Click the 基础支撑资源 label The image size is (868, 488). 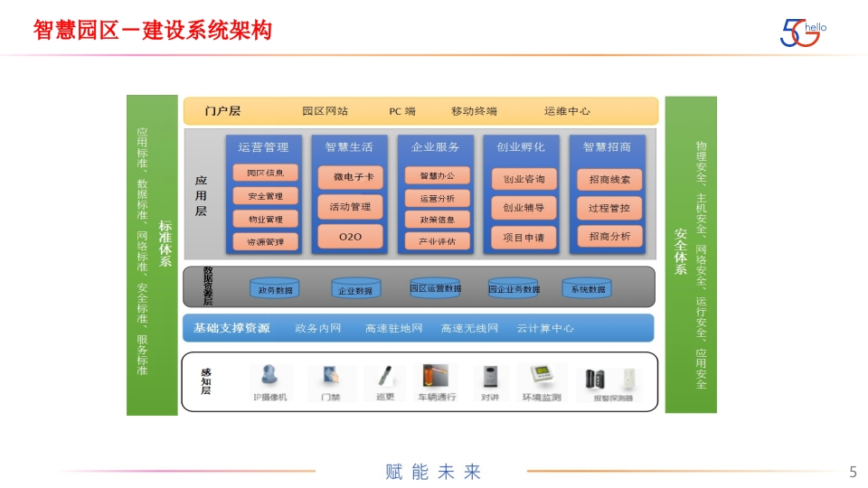231,328
